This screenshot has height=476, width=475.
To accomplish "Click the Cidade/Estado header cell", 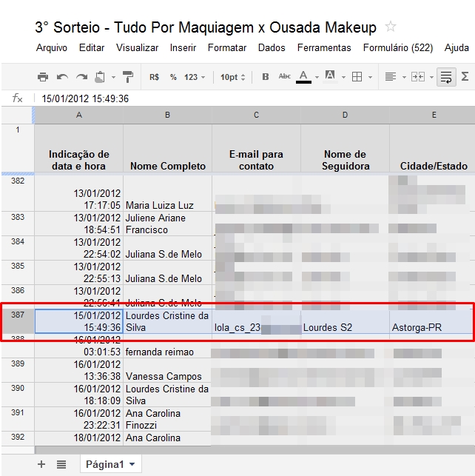I will point(432,149).
